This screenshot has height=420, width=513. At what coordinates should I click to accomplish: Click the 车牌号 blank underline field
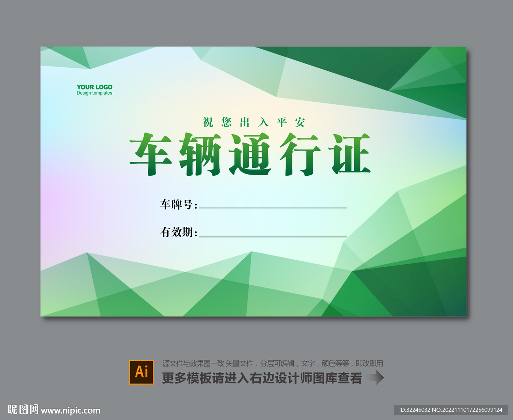point(273,205)
